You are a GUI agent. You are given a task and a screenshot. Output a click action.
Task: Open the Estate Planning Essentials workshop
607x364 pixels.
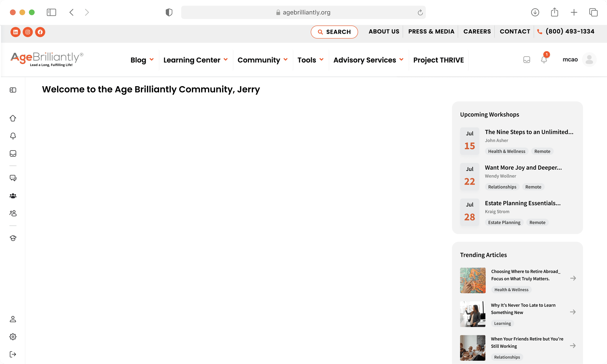523,203
